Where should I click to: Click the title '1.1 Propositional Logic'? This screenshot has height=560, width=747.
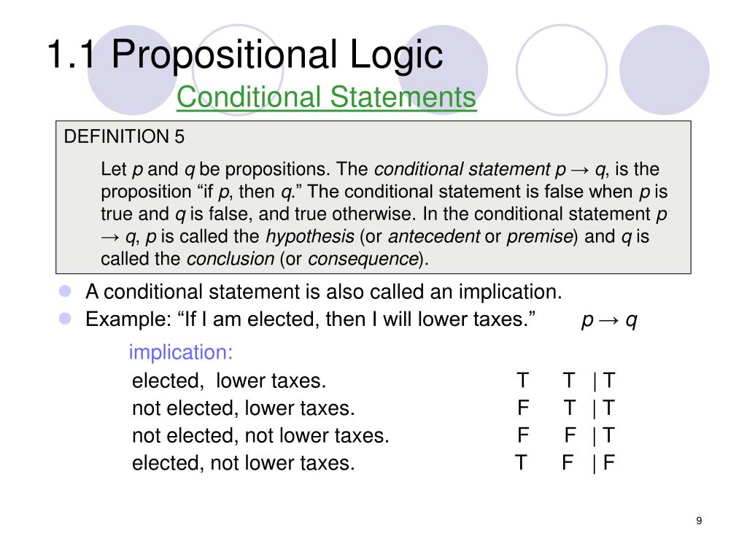[245, 54]
